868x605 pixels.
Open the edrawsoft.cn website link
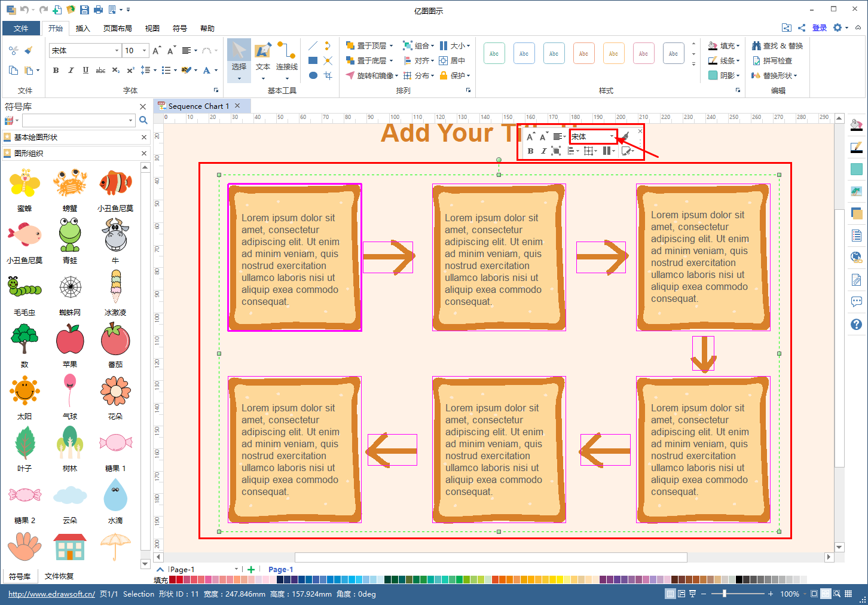point(51,594)
